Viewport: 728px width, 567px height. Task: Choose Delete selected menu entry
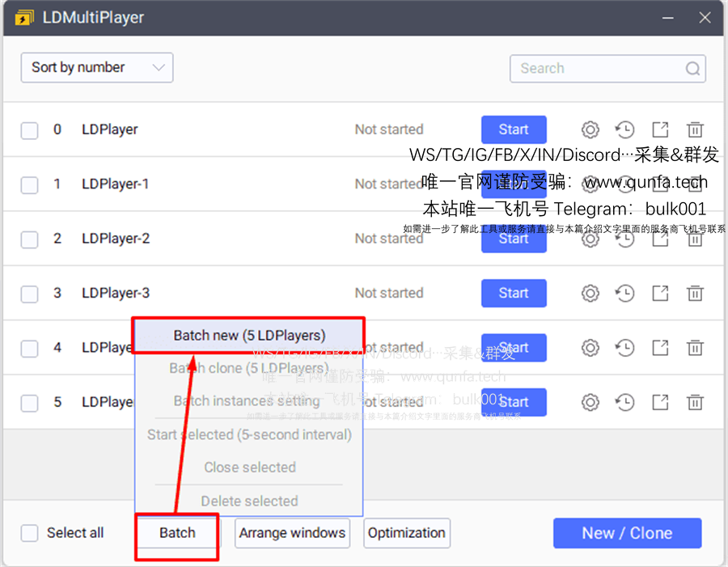point(249,501)
